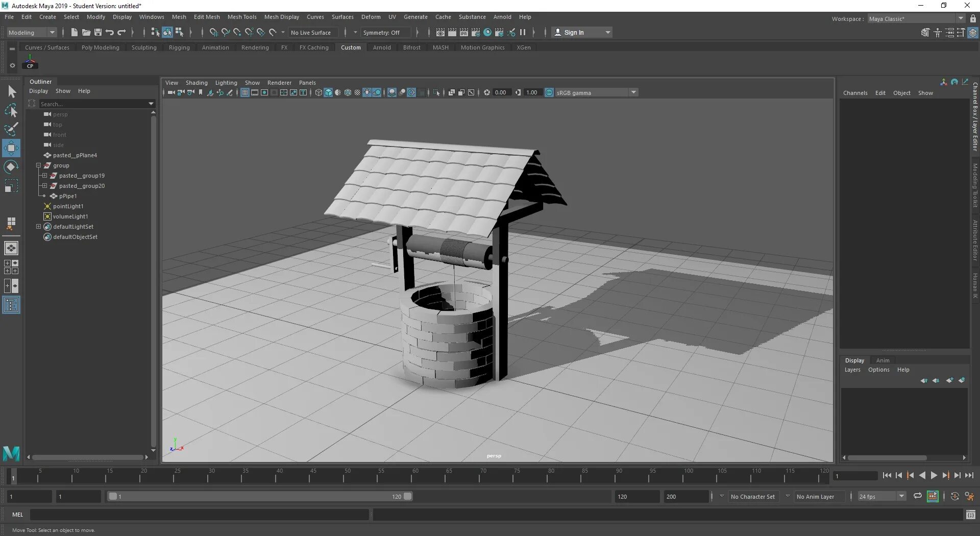
Task: Toggle viewport film gate
Action: tap(255, 92)
